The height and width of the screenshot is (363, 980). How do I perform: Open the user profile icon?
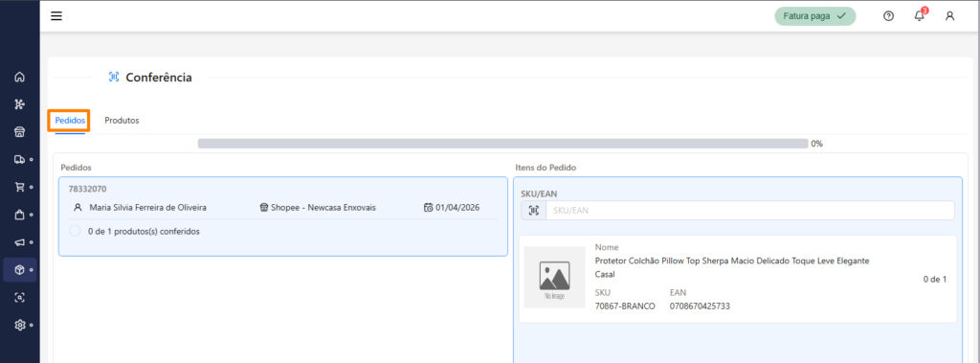(x=949, y=16)
